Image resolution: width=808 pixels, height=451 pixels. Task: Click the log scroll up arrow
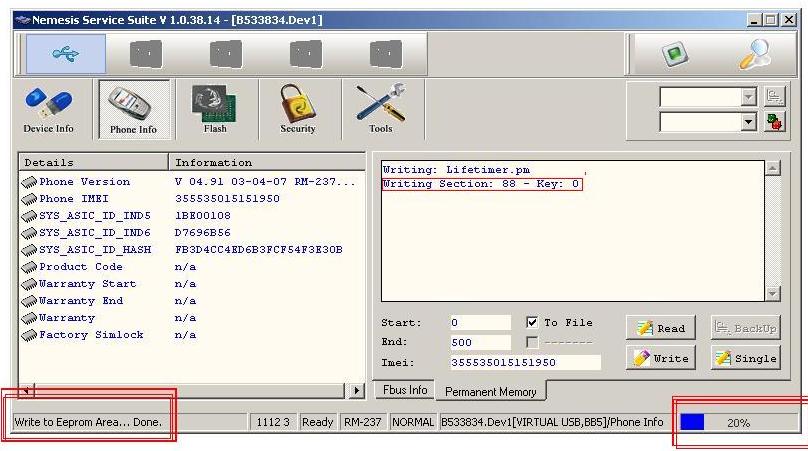coord(772,168)
